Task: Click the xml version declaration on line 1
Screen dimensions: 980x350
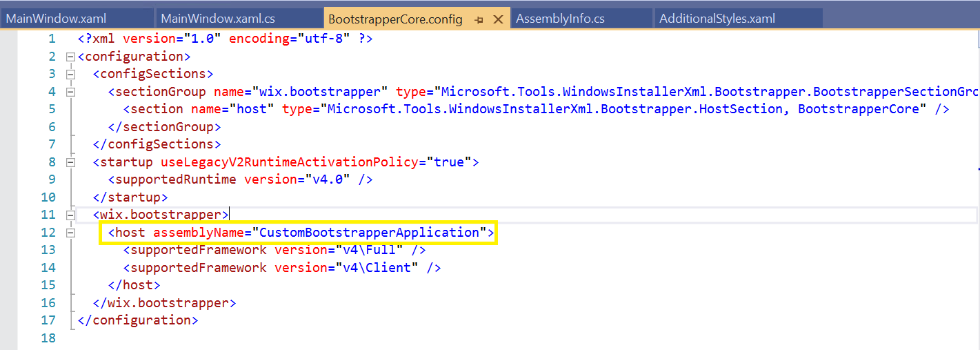Action: click(225, 39)
